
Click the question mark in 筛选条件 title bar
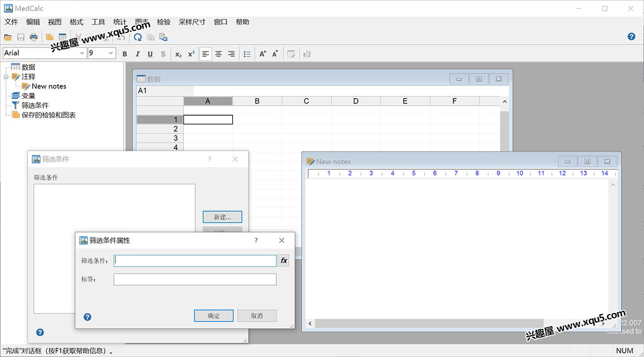(209, 159)
